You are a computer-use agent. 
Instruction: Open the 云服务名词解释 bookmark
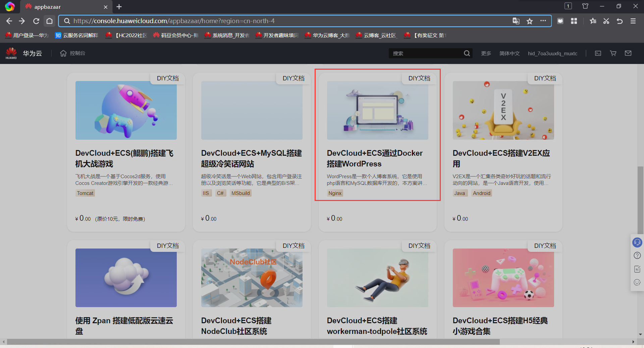click(76, 35)
